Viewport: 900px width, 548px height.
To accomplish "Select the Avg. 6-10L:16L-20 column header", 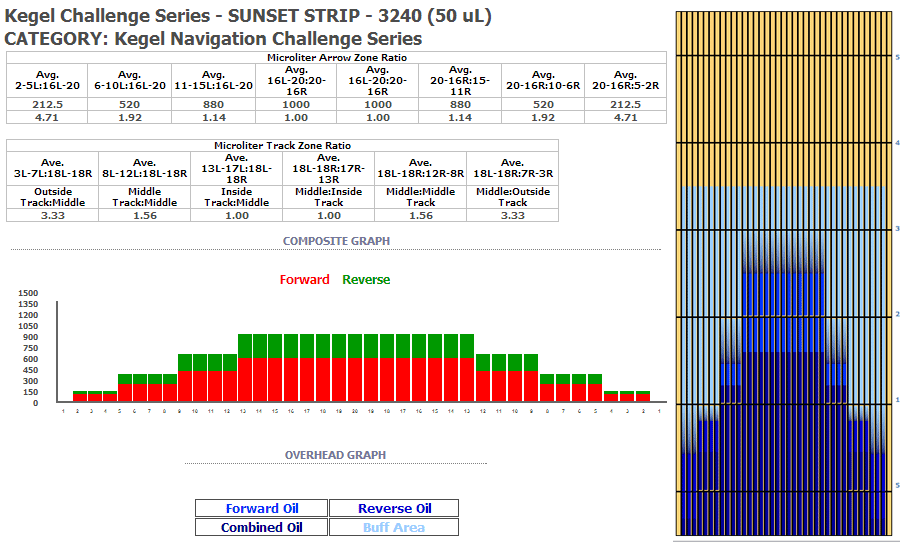I will click(x=130, y=80).
